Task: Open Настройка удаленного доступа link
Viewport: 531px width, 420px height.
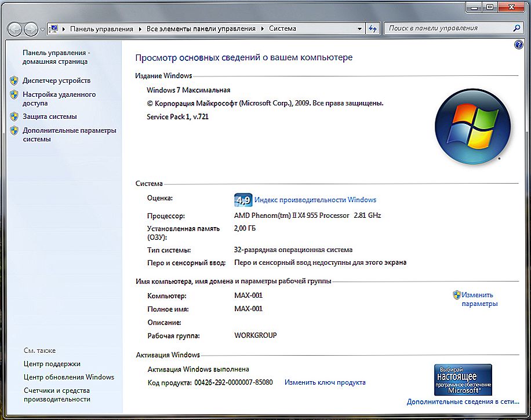Action: [59, 99]
